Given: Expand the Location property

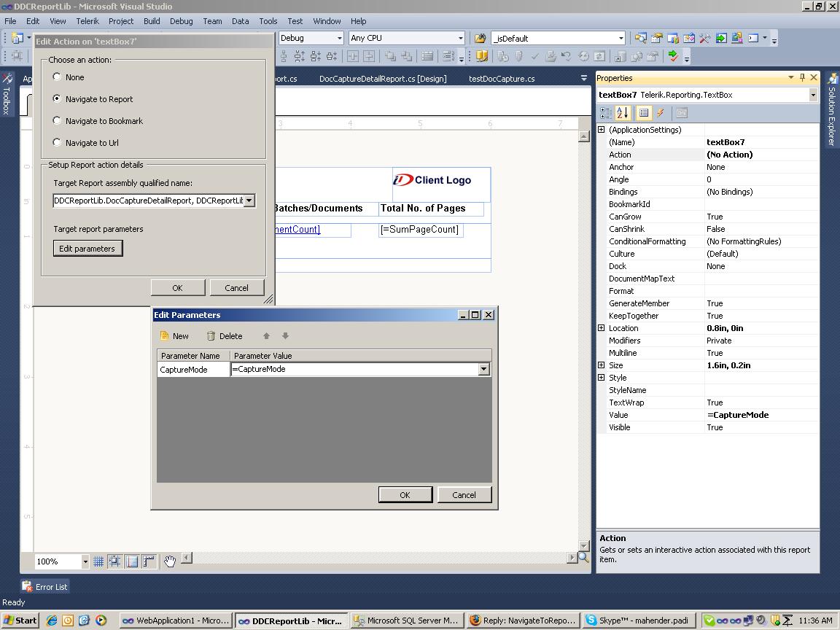Looking at the screenshot, I should (x=601, y=328).
